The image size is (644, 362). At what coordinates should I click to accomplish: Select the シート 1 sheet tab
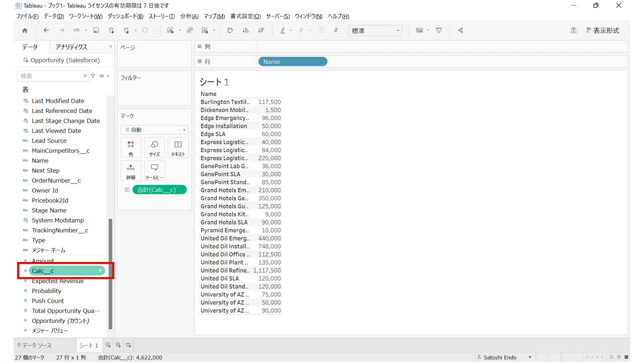coord(89,345)
